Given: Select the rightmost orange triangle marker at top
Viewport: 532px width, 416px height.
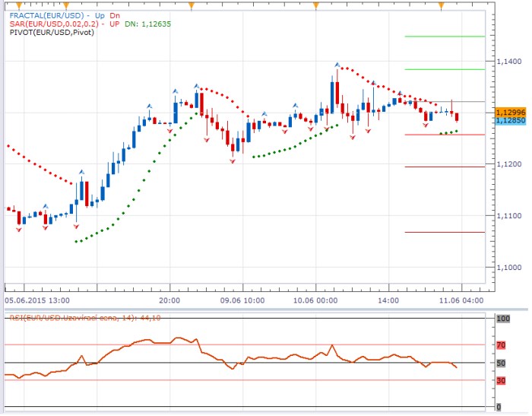Looking at the screenshot, I should (x=441, y=6).
